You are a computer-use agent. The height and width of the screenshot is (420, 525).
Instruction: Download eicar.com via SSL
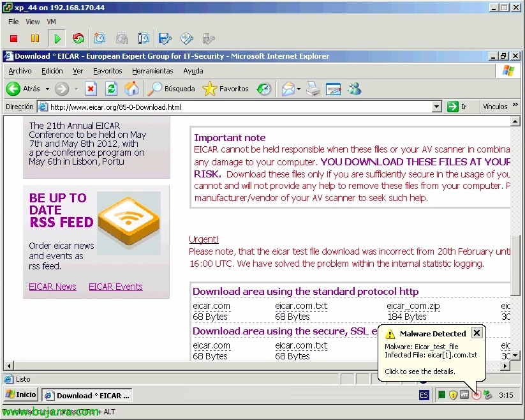tap(211, 346)
